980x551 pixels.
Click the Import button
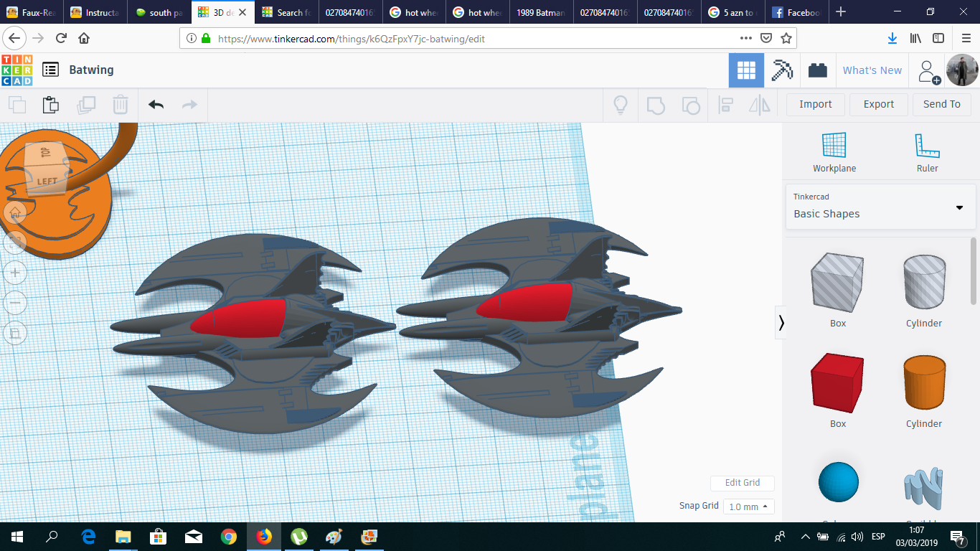click(x=816, y=104)
